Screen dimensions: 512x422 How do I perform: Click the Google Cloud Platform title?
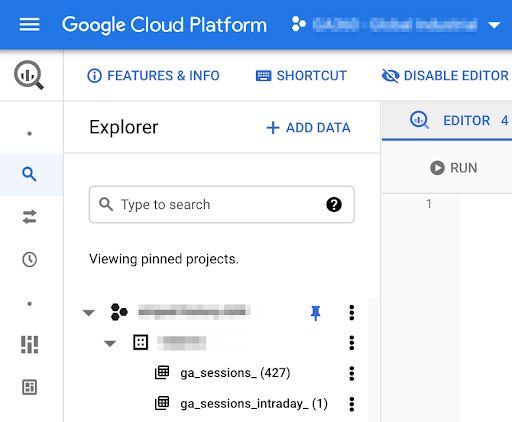(x=164, y=25)
